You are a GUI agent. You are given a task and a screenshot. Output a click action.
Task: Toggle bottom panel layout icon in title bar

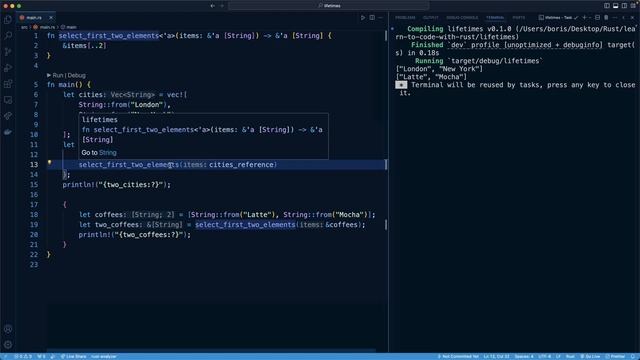point(616,6)
